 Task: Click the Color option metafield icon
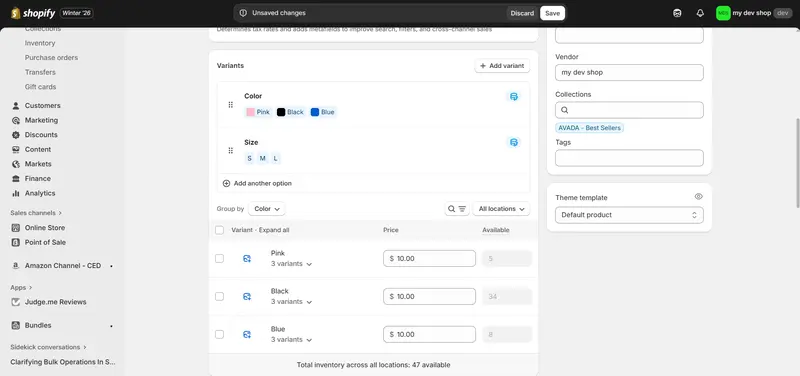(514, 96)
